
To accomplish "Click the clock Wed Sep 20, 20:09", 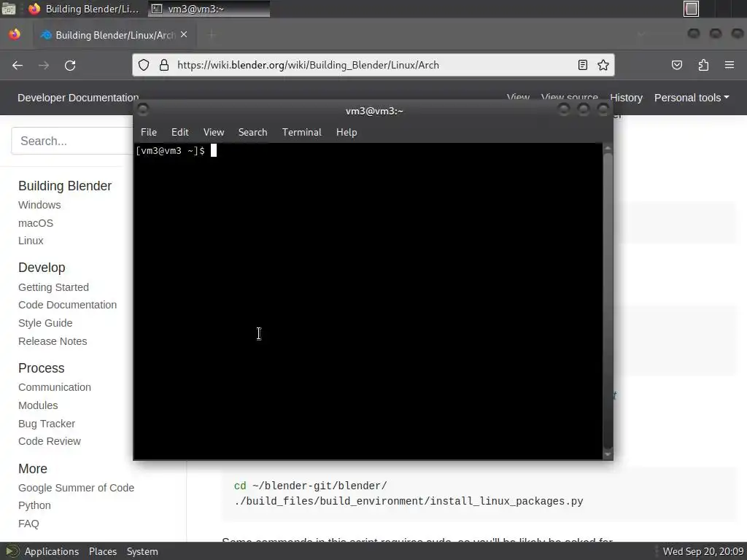I will click(703, 551).
